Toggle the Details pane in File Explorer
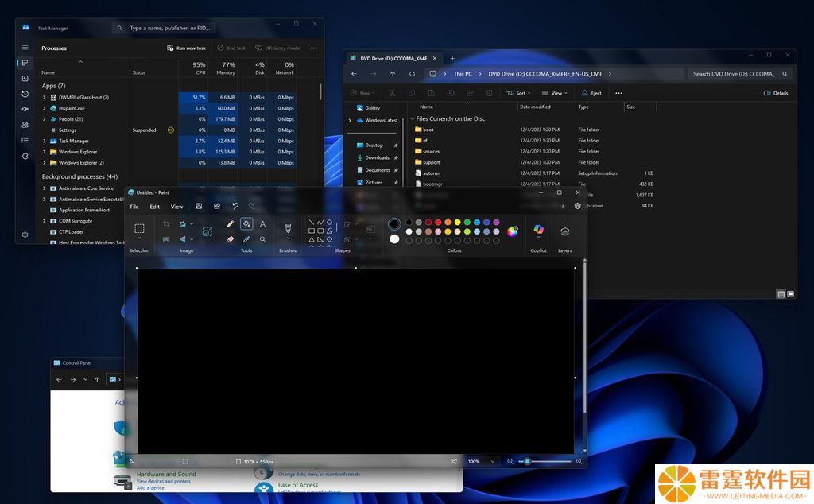 tap(776, 93)
